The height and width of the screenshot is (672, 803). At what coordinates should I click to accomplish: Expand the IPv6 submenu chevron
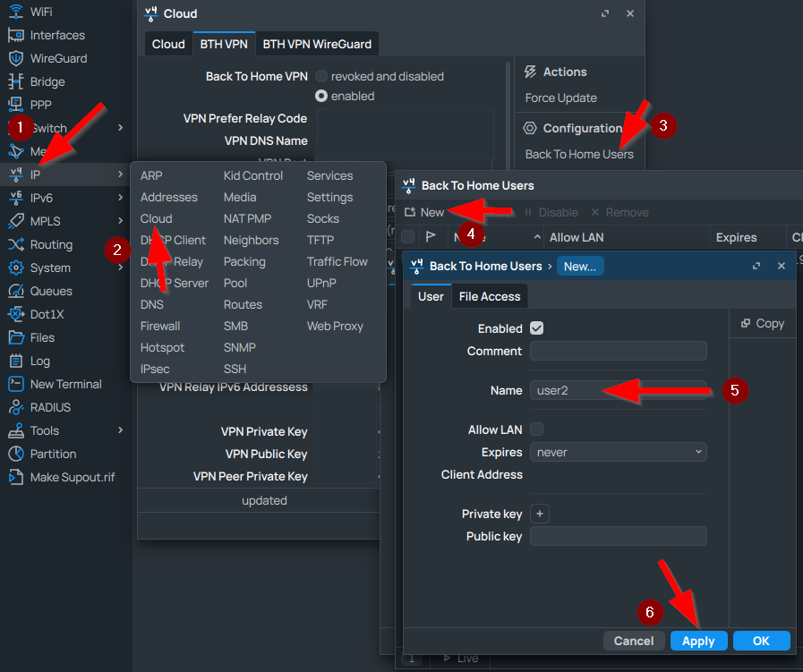click(120, 197)
